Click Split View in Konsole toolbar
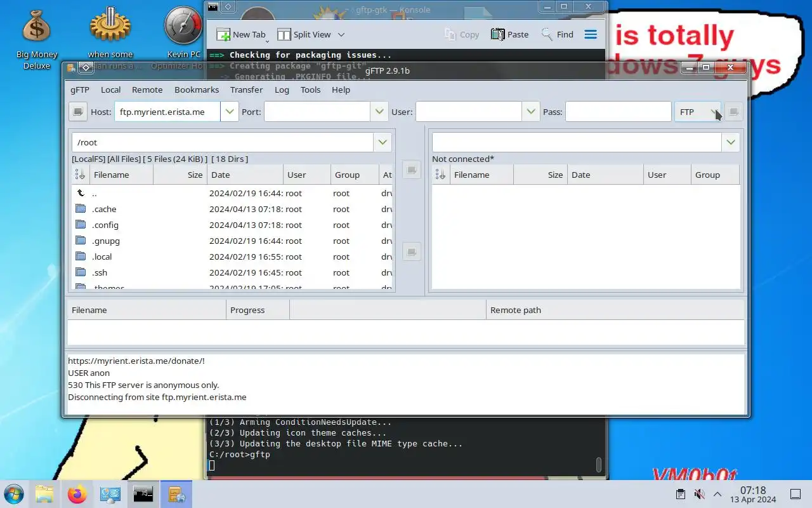The width and height of the screenshot is (812, 508). click(304, 35)
